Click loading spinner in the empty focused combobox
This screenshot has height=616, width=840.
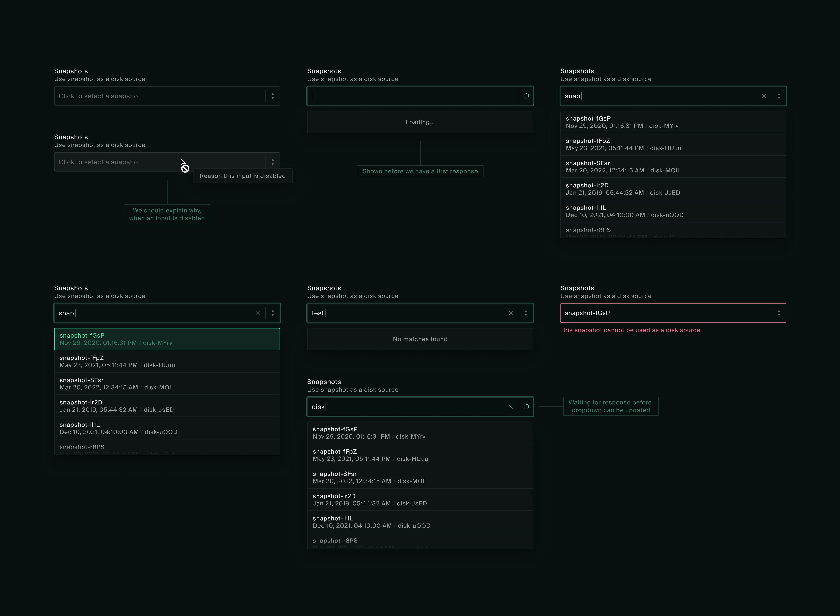click(526, 96)
